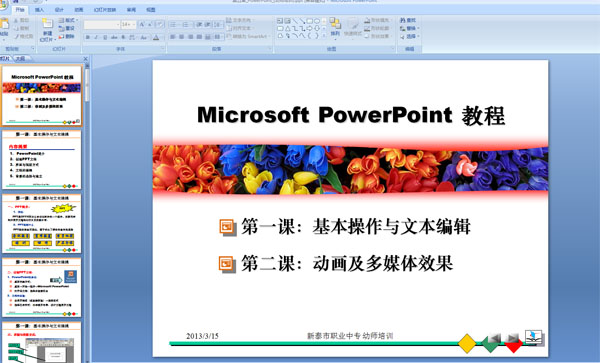Click the Shrink Font small A icon

pyautogui.click(x=150, y=24)
